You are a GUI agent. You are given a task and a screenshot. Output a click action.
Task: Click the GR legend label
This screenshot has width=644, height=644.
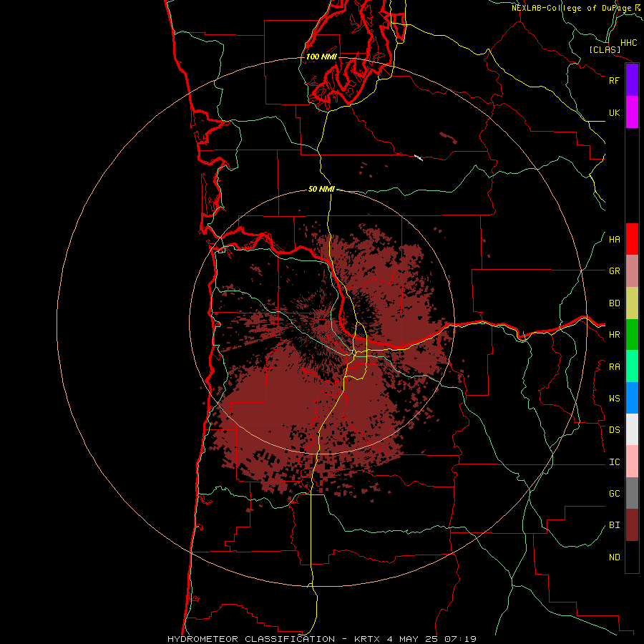614,271
